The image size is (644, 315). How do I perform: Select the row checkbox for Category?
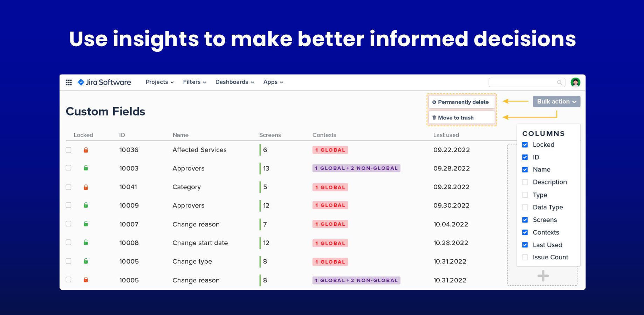coord(69,187)
